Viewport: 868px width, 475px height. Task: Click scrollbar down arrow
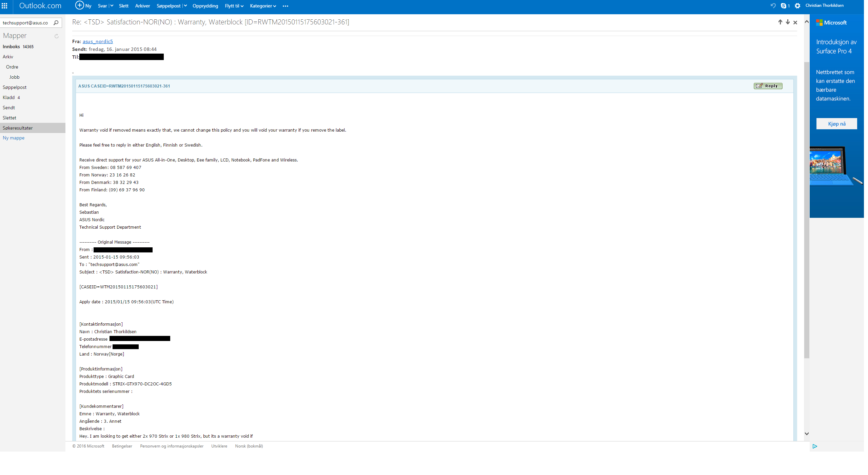coord(807,434)
